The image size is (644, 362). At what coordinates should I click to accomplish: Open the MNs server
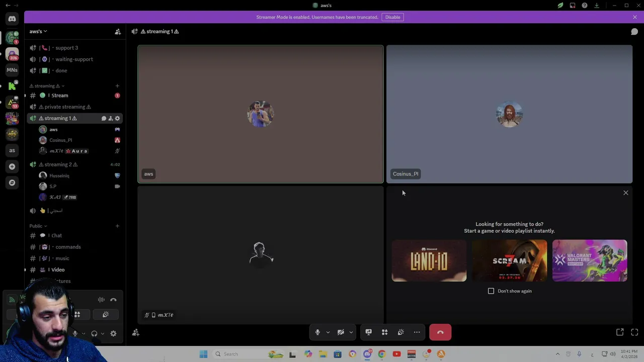pos(12,70)
